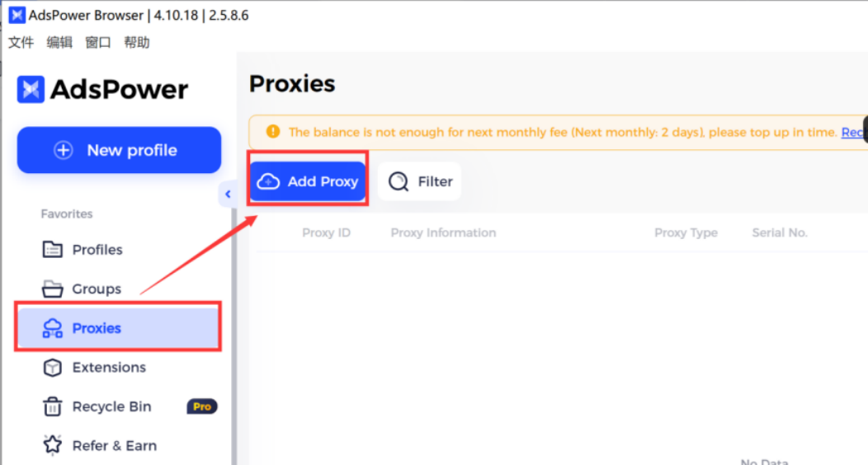
Task: Click the New profile button
Action: (119, 150)
